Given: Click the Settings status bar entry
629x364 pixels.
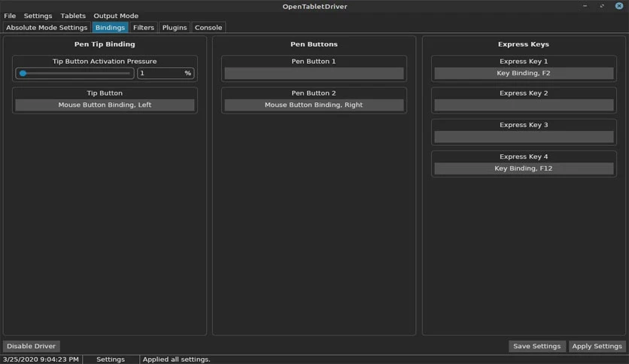Looking at the screenshot, I should pos(111,359).
